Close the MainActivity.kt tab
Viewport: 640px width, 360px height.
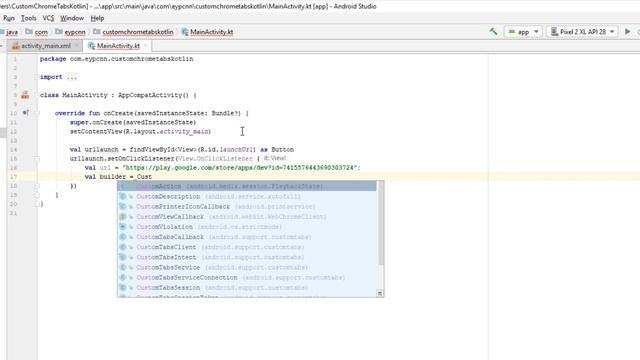pos(145,46)
